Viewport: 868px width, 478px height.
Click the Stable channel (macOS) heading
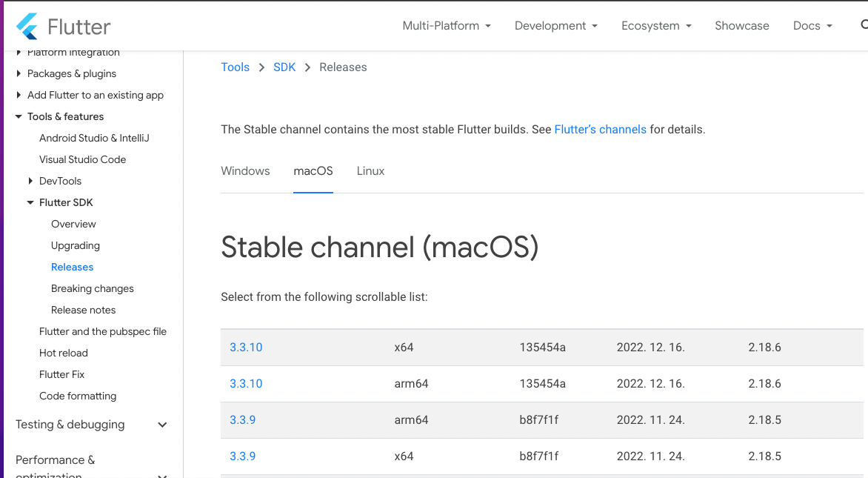pos(380,247)
